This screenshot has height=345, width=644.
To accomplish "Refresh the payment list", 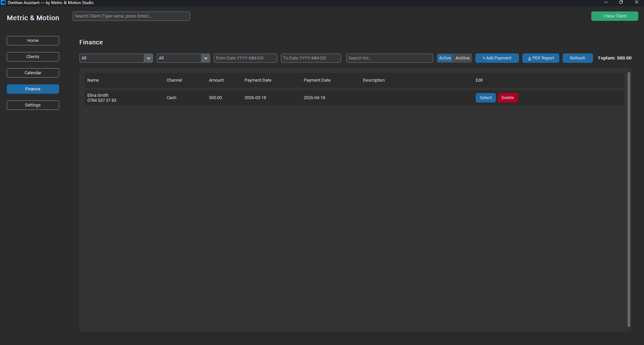I will [578, 58].
